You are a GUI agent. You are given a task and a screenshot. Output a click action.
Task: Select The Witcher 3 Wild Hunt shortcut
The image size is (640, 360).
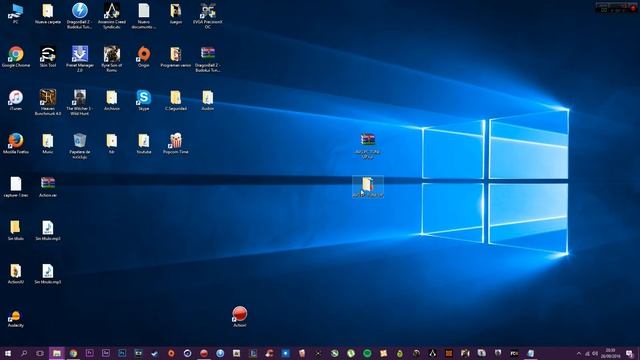[80, 102]
